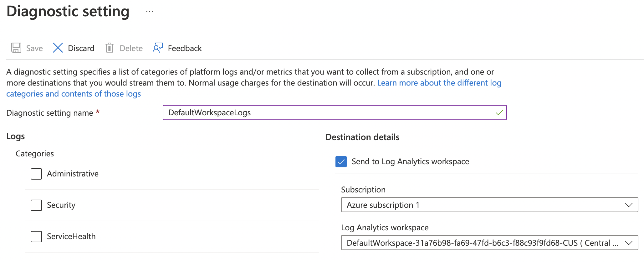The image size is (644, 262).
Task: Click the Send to Log Analytics workspace label
Action: pyautogui.click(x=410, y=161)
